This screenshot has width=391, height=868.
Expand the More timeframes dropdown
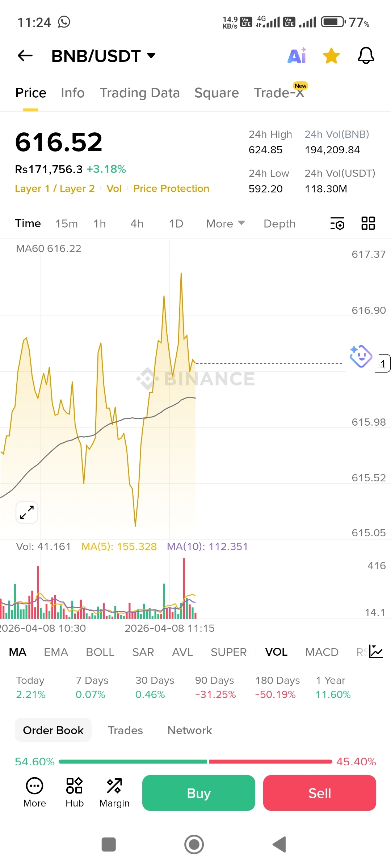(226, 224)
